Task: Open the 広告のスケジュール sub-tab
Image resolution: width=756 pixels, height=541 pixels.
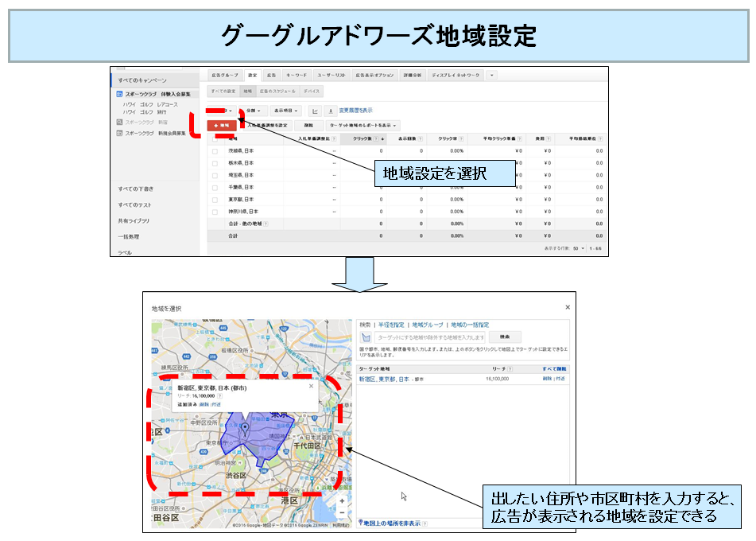Action: point(277,91)
